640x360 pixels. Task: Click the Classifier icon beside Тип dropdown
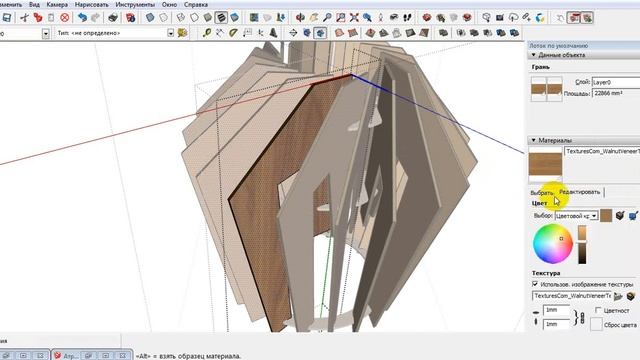click(x=182, y=33)
